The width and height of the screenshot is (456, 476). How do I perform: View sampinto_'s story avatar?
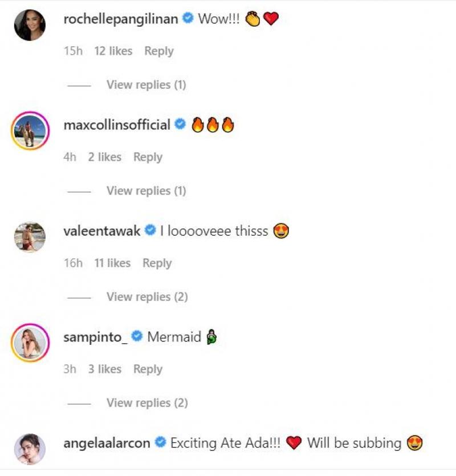(x=30, y=343)
